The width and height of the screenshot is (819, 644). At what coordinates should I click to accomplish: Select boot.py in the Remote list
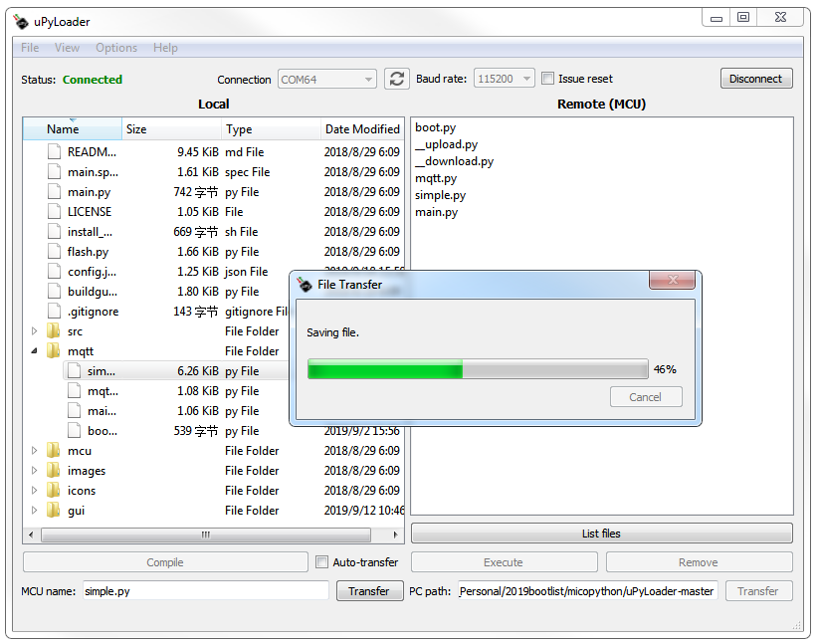[436, 127]
